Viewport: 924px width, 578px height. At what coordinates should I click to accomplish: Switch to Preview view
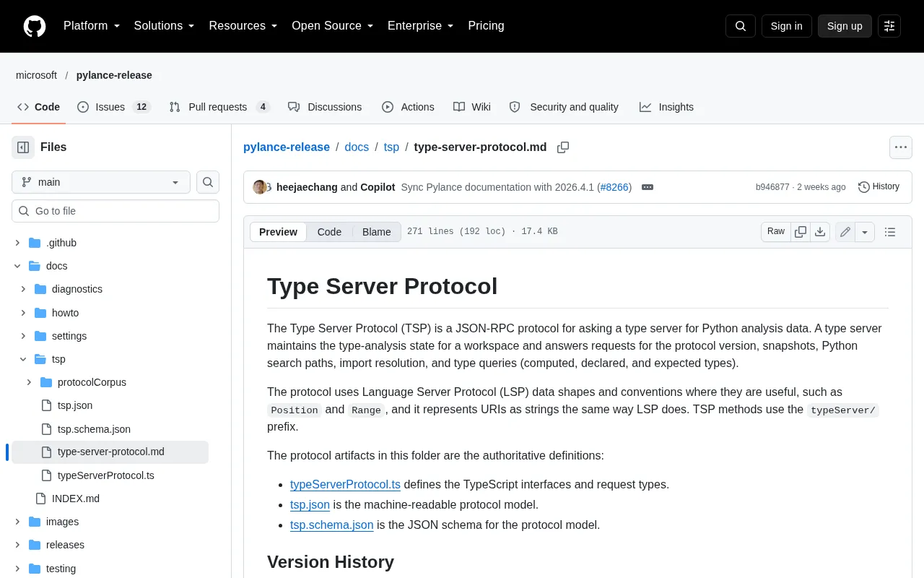click(x=278, y=232)
